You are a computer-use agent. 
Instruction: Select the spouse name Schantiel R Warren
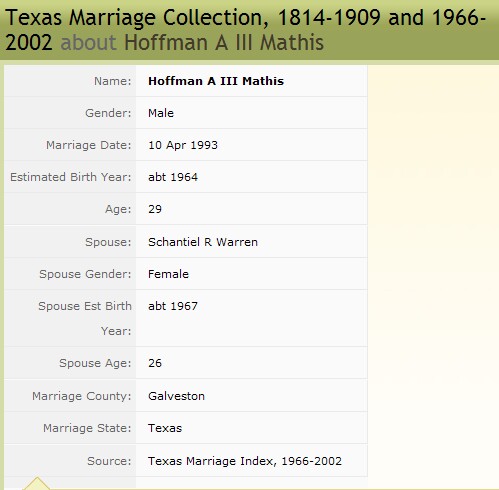point(203,242)
